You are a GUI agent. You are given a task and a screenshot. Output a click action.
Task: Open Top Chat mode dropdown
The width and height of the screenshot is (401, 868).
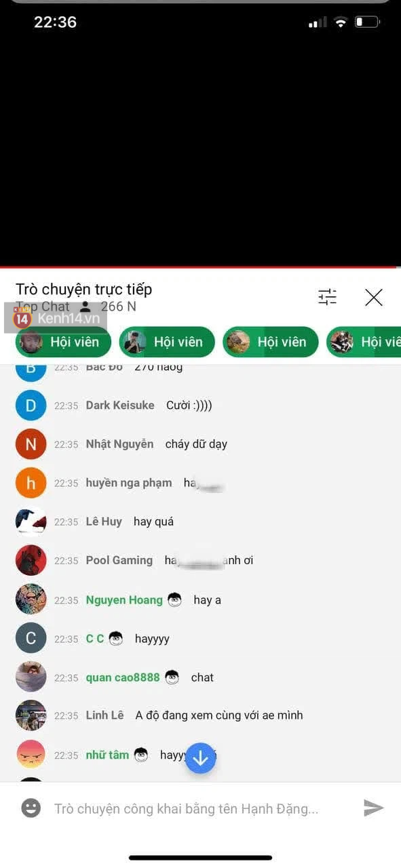[43, 307]
